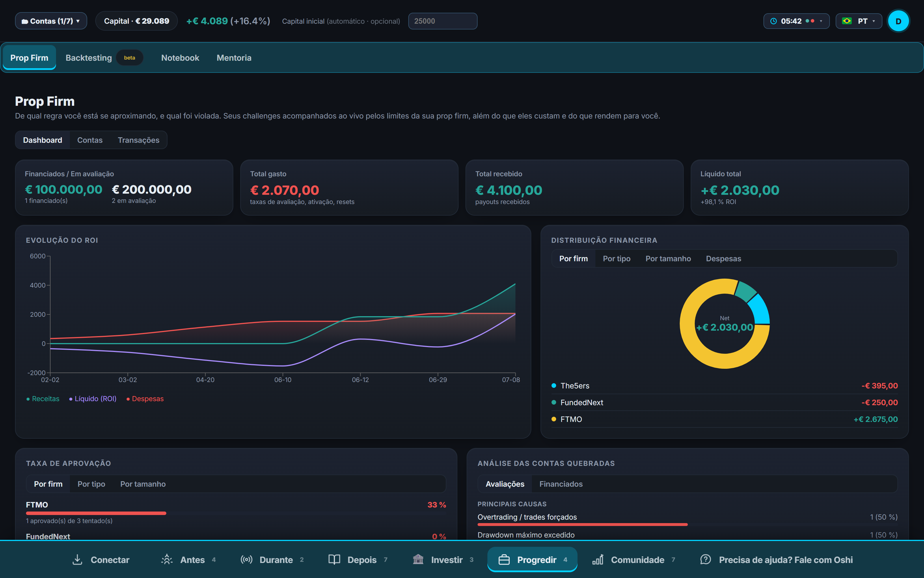924x578 pixels.
Task: Open the D user avatar menu
Action: (x=898, y=21)
